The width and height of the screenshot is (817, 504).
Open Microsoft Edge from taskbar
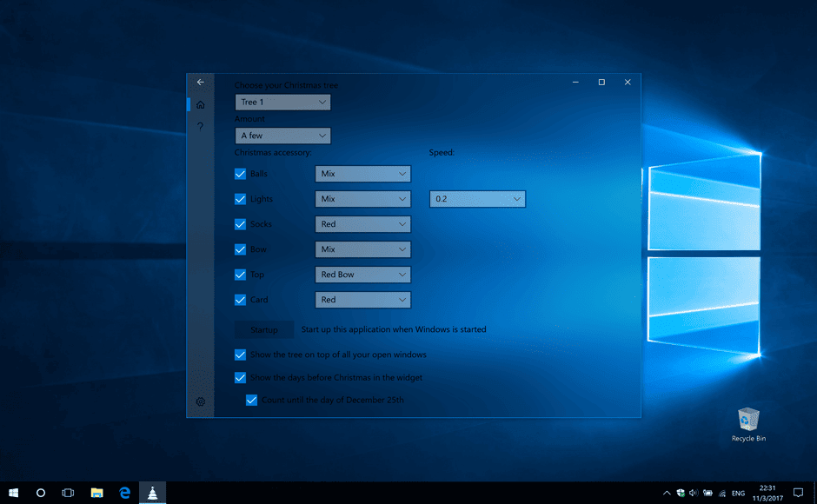[x=124, y=493]
